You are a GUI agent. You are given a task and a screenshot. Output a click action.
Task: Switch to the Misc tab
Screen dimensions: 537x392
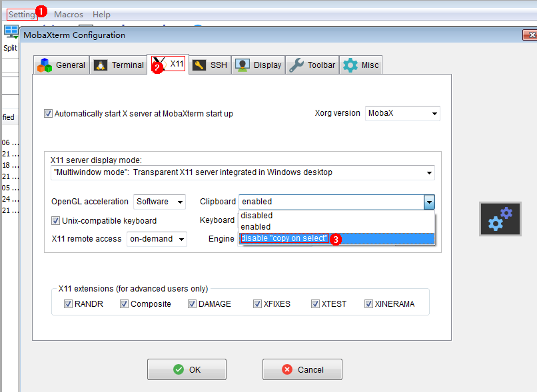(360, 65)
